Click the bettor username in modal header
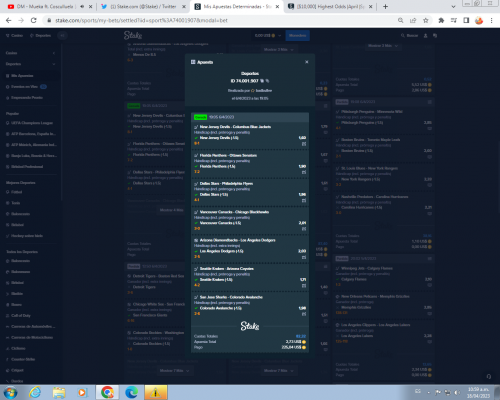500x400 pixels. pos(264,91)
